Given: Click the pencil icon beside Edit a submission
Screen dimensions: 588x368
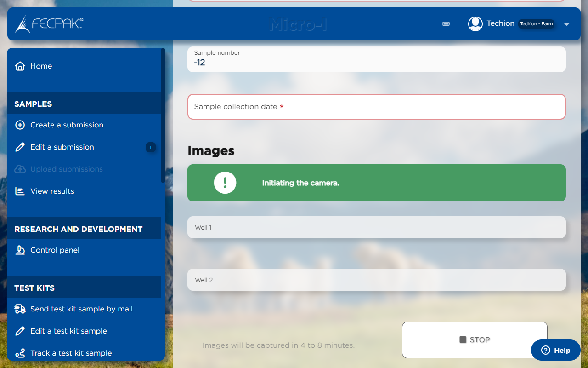Looking at the screenshot, I should 20,147.
